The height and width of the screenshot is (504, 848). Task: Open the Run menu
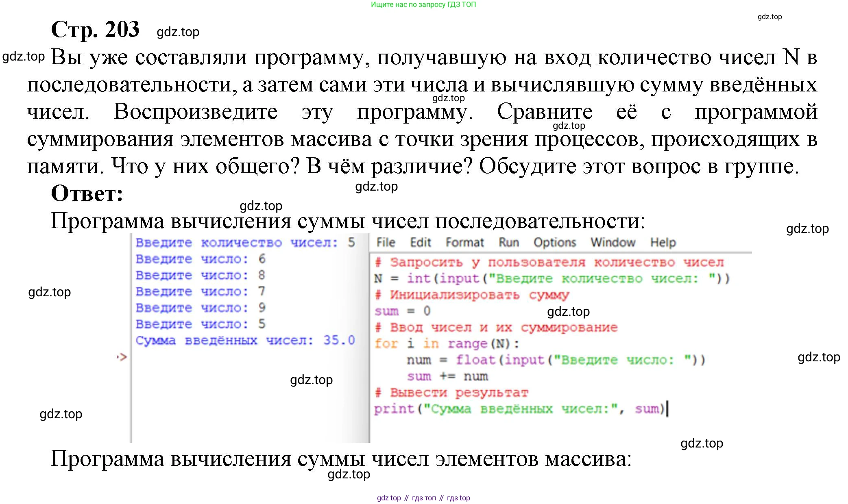click(x=509, y=243)
